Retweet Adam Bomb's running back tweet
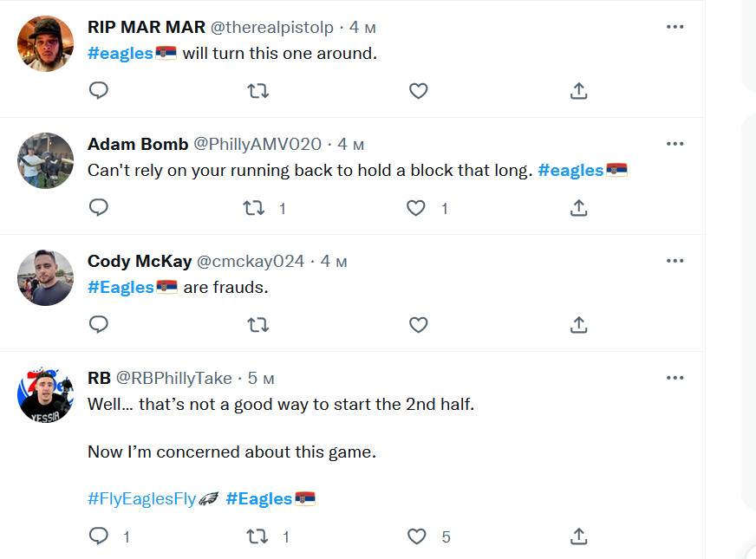This screenshot has width=756, height=559. point(254,207)
